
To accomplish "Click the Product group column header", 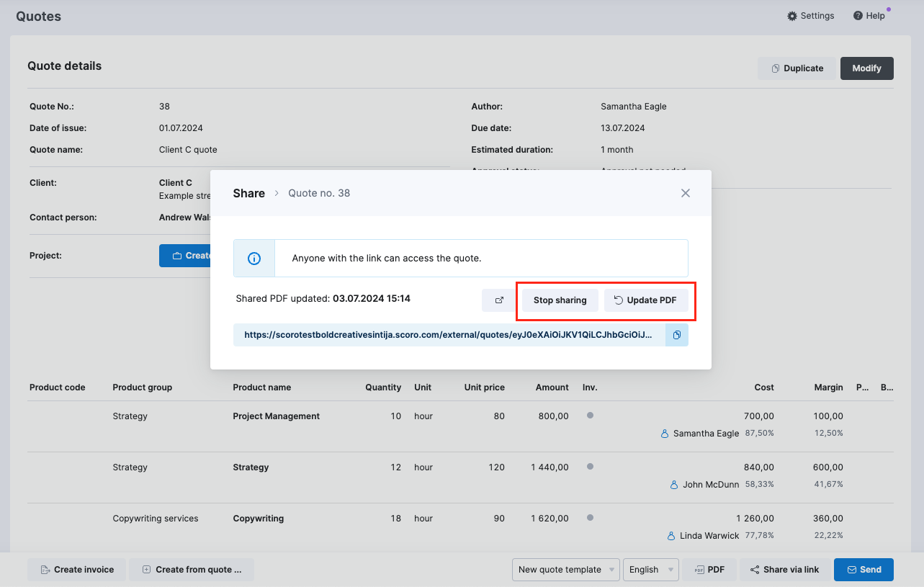I will pyautogui.click(x=143, y=387).
